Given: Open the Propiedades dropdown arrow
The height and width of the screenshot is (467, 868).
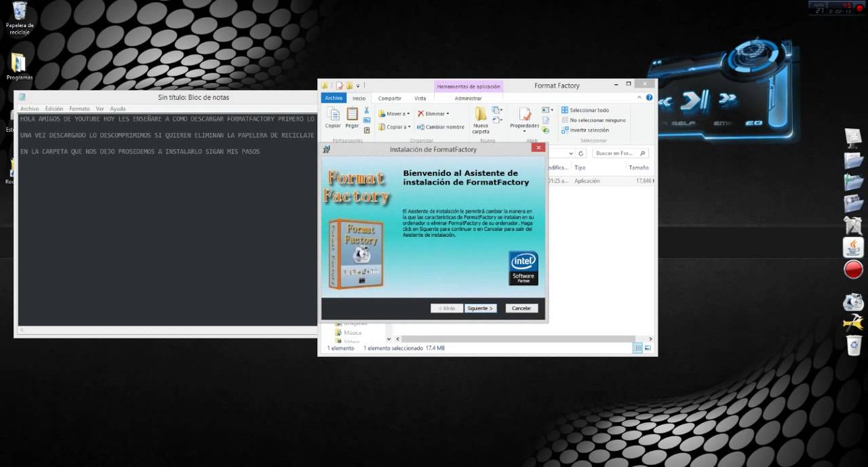Looking at the screenshot, I should pyautogui.click(x=524, y=131).
